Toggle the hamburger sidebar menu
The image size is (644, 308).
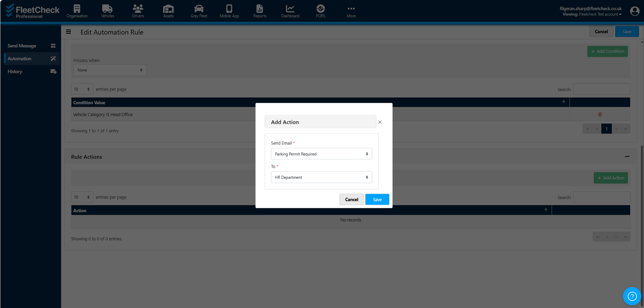click(69, 32)
